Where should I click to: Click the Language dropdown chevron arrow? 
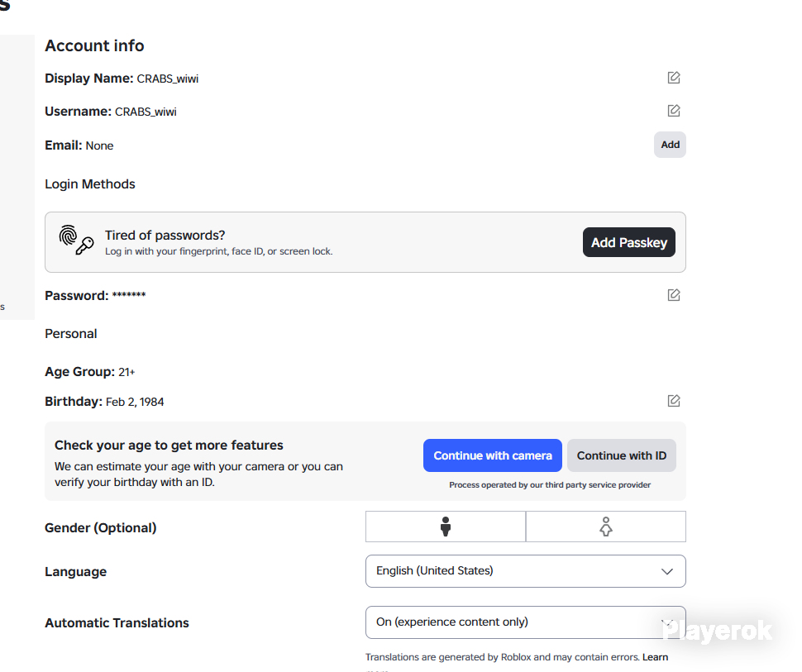pyautogui.click(x=667, y=571)
